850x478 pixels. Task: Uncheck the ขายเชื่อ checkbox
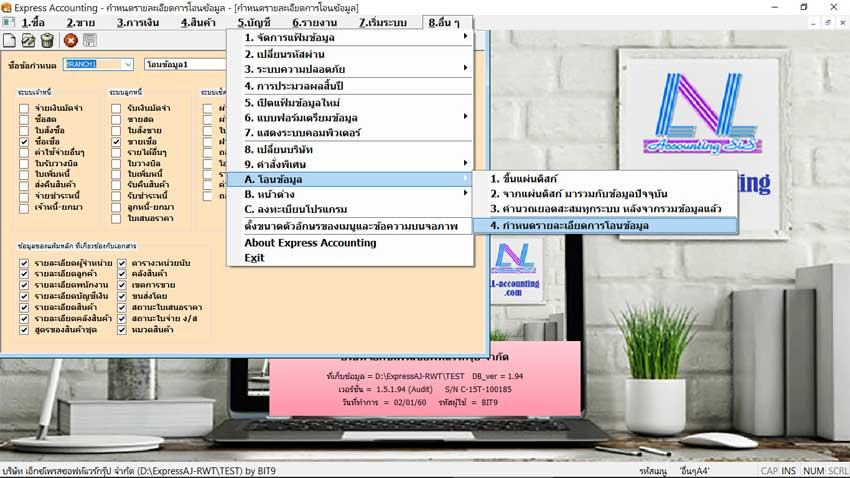point(116,141)
